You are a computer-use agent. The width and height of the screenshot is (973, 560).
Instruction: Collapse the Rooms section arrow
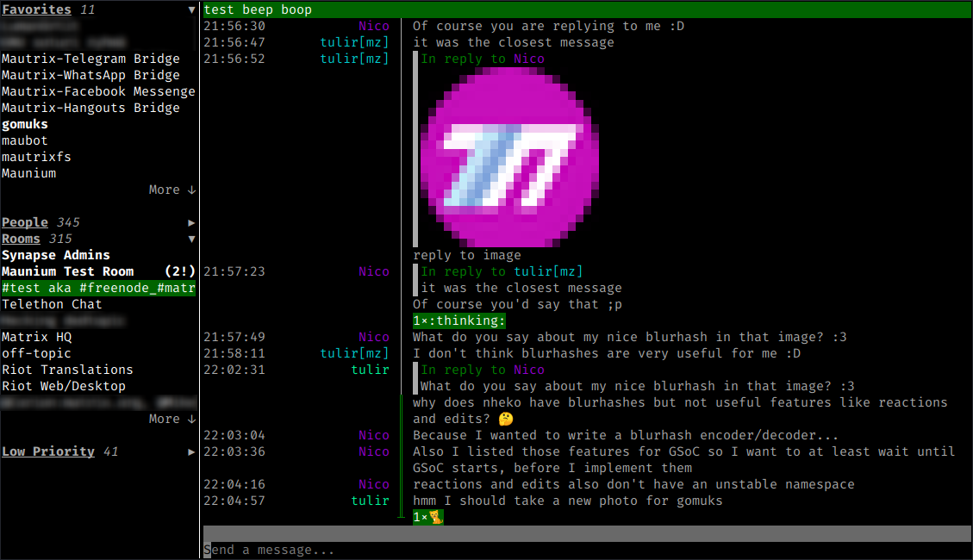click(x=191, y=239)
